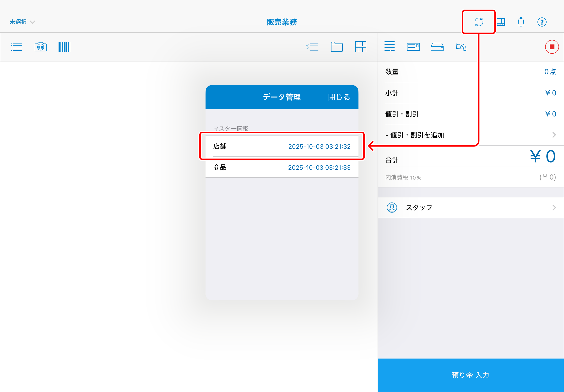
Task: Open the receipt/ticket icon in cart toolbar
Action: coord(413,47)
